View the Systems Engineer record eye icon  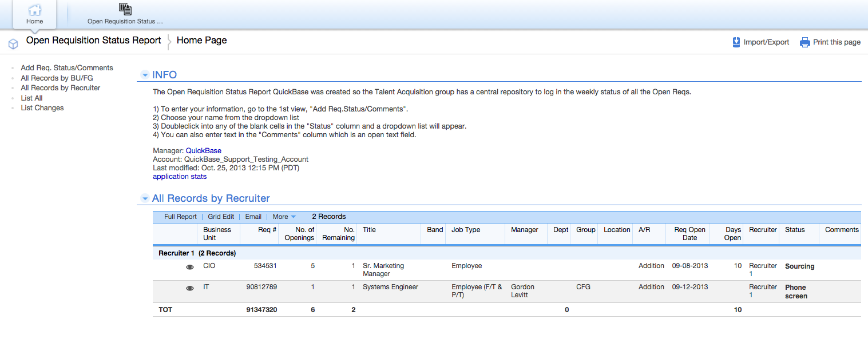(190, 288)
